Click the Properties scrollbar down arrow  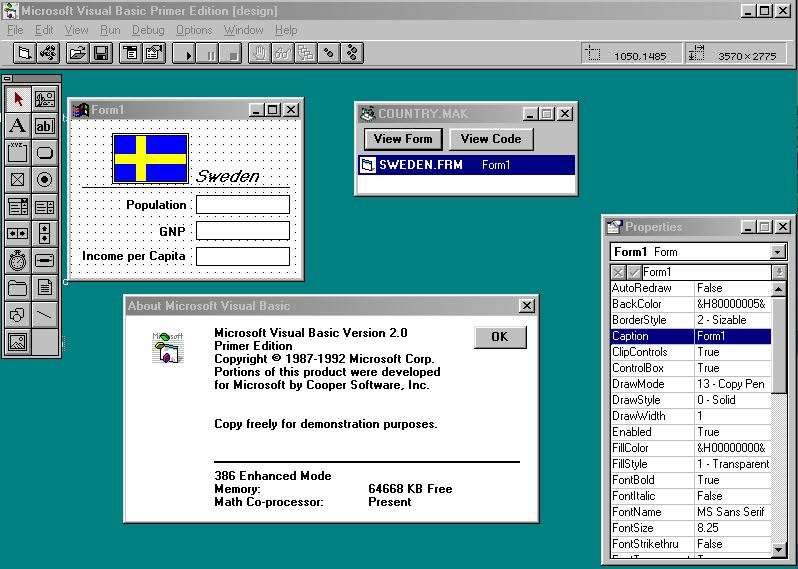click(x=779, y=549)
